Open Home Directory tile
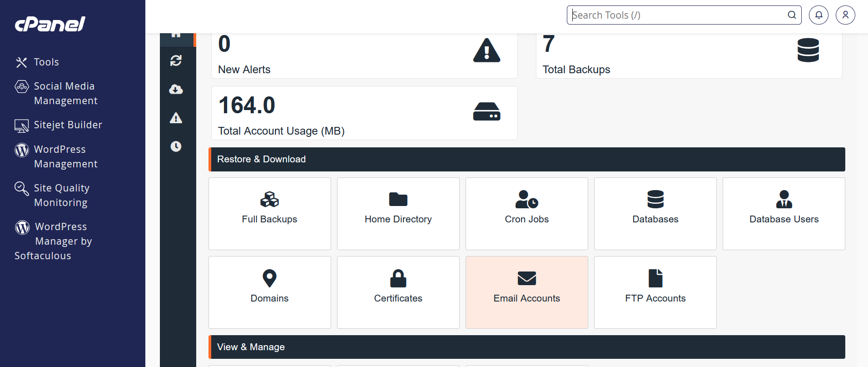868x367 pixels. [x=398, y=214]
